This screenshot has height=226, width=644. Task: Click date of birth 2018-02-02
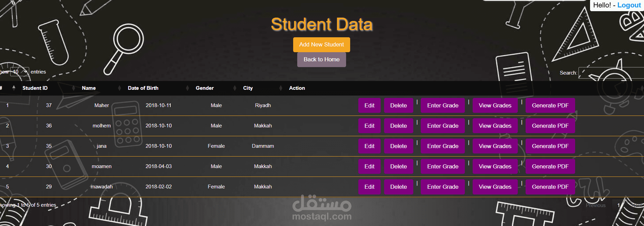158,187
